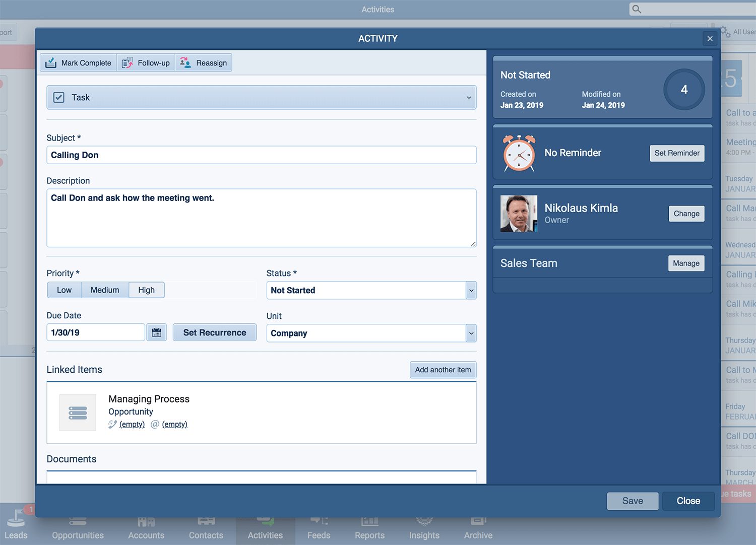Open the Unit dropdown set to Company
The height and width of the screenshot is (545, 756).
tap(471, 333)
